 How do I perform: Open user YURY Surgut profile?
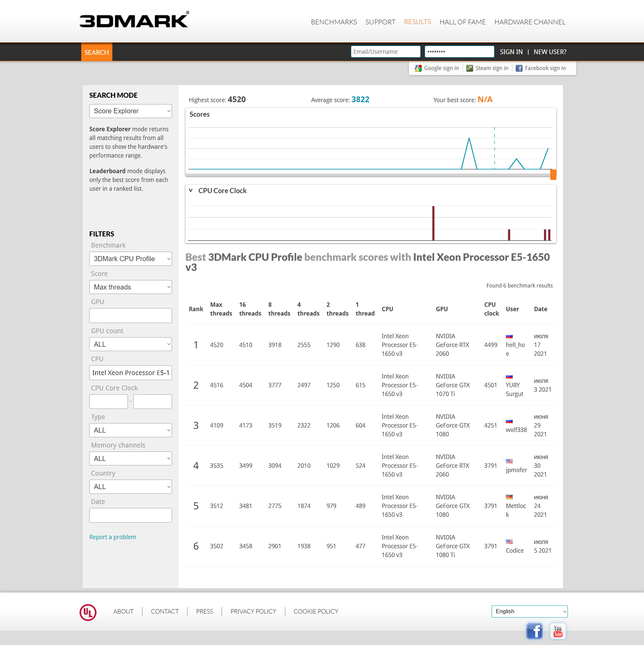[514, 390]
